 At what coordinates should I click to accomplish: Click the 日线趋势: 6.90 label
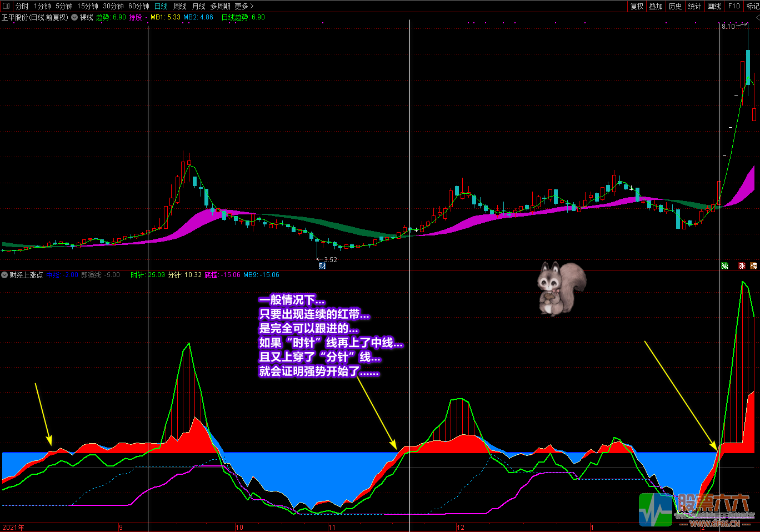(243, 17)
